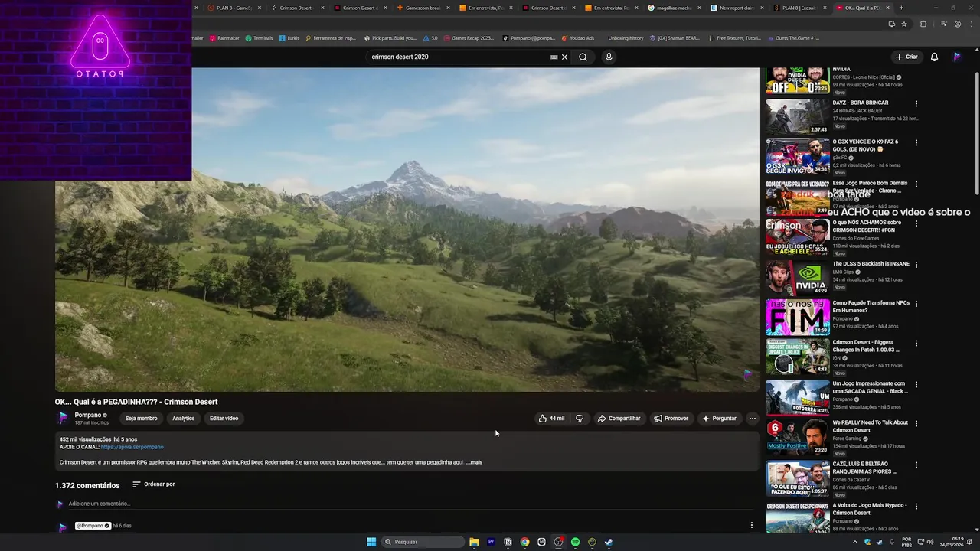Click the Editar vídeo button

tap(224, 419)
